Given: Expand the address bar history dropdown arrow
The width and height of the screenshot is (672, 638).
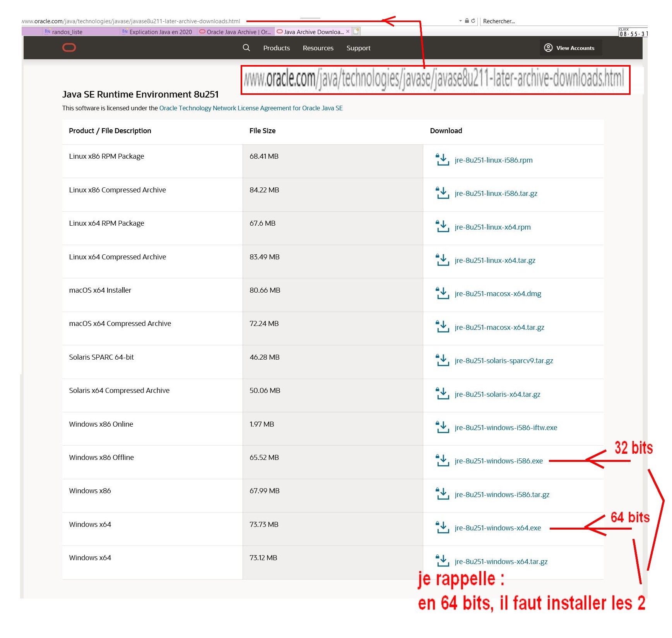Looking at the screenshot, I should [x=460, y=21].
